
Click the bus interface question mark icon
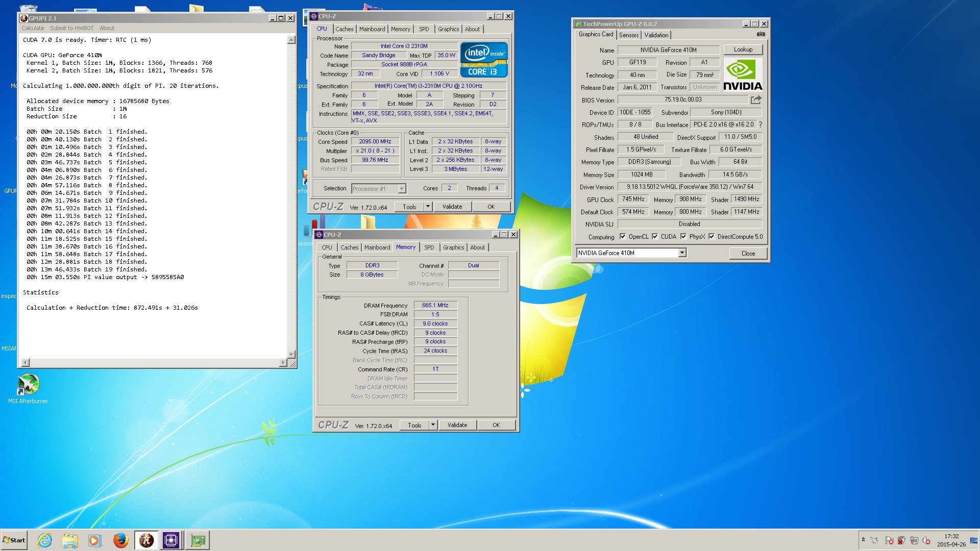point(761,124)
